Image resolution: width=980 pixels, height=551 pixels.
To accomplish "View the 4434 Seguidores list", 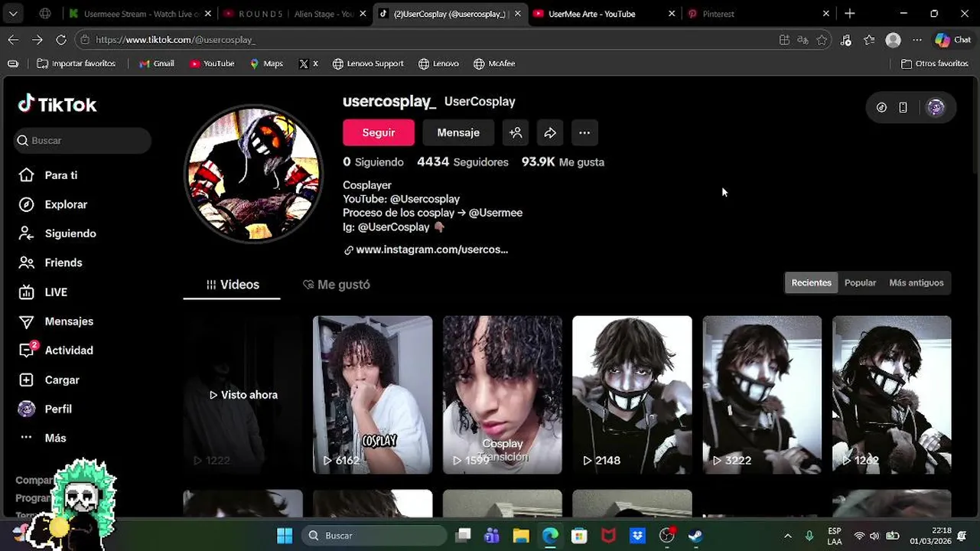I will pyautogui.click(x=463, y=162).
